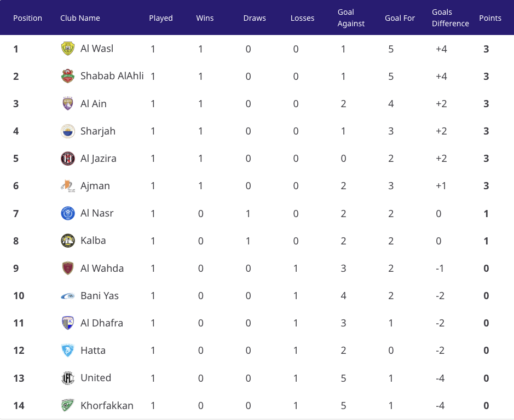Click the Kalba club crest
The height and width of the screenshot is (420, 514).
(68, 241)
